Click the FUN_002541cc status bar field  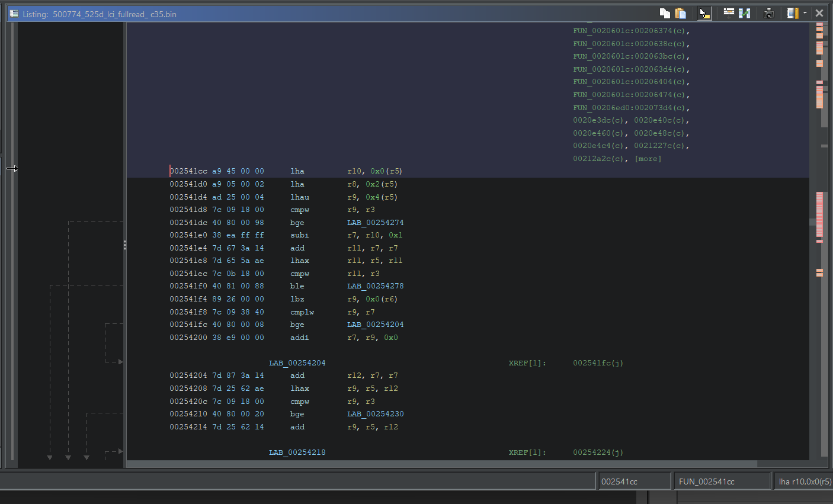coord(722,481)
